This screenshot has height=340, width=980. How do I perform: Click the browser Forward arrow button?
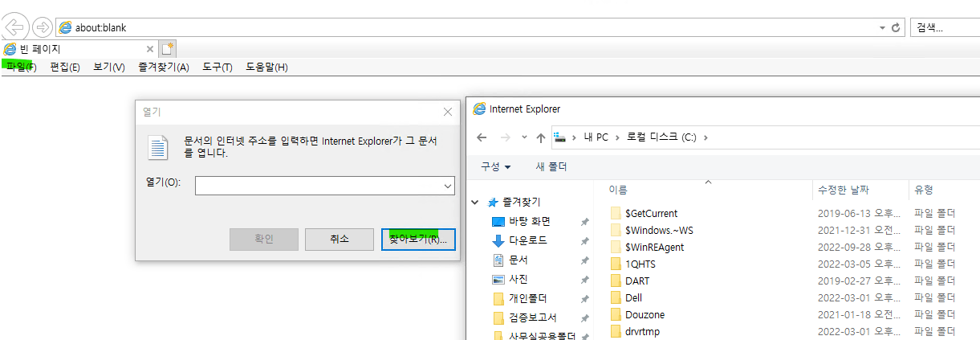point(43,27)
